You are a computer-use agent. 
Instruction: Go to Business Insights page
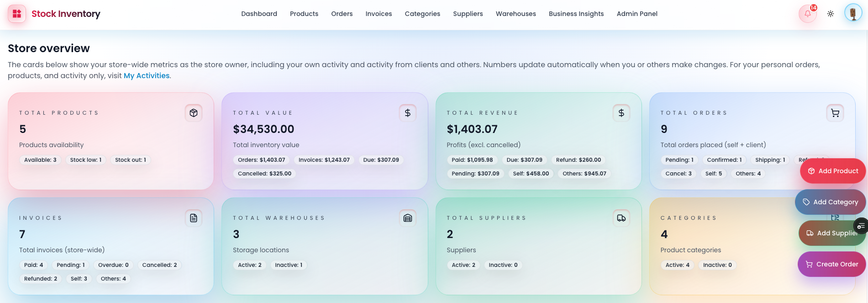click(576, 14)
